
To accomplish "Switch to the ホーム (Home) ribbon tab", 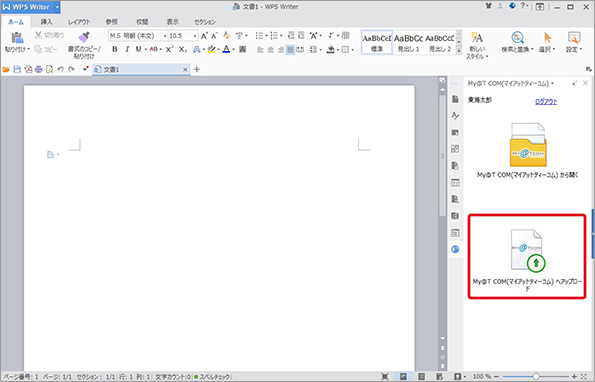I will (x=16, y=22).
